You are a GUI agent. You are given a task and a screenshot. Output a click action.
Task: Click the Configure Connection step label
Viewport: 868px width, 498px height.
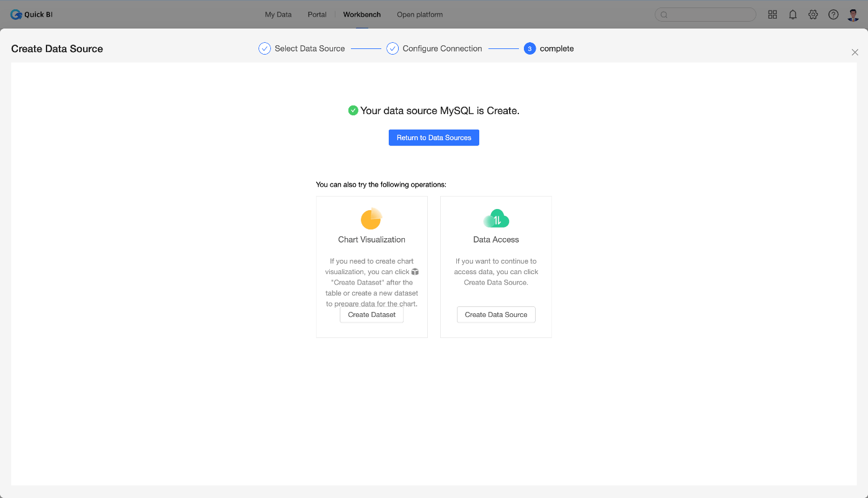coord(442,48)
